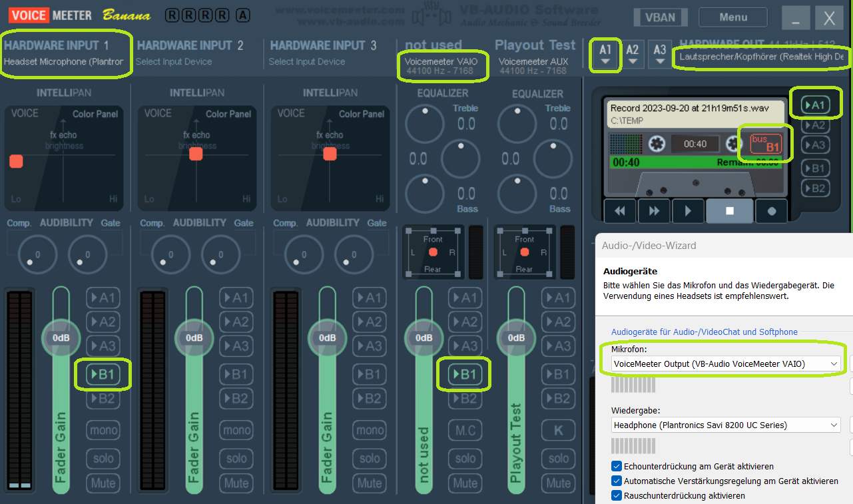Image resolution: width=853 pixels, height=504 pixels.
Task: Click the M.C button on VAIO strip
Action: (x=465, y=430)
